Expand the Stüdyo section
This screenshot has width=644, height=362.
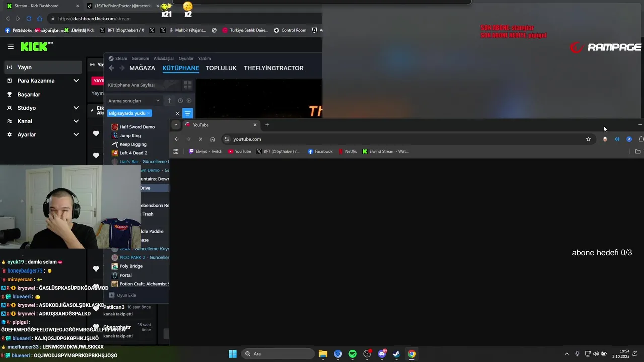76,108
